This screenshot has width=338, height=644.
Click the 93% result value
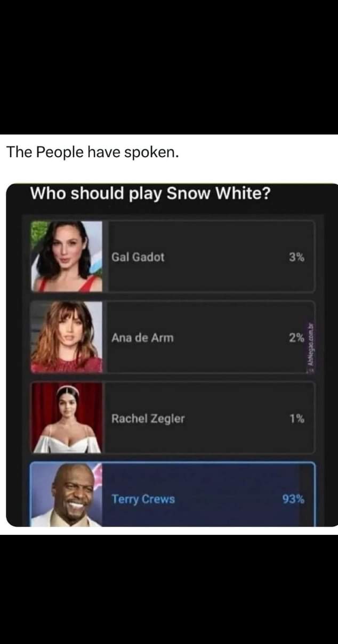pyautogui.click(x=294, y=500)
